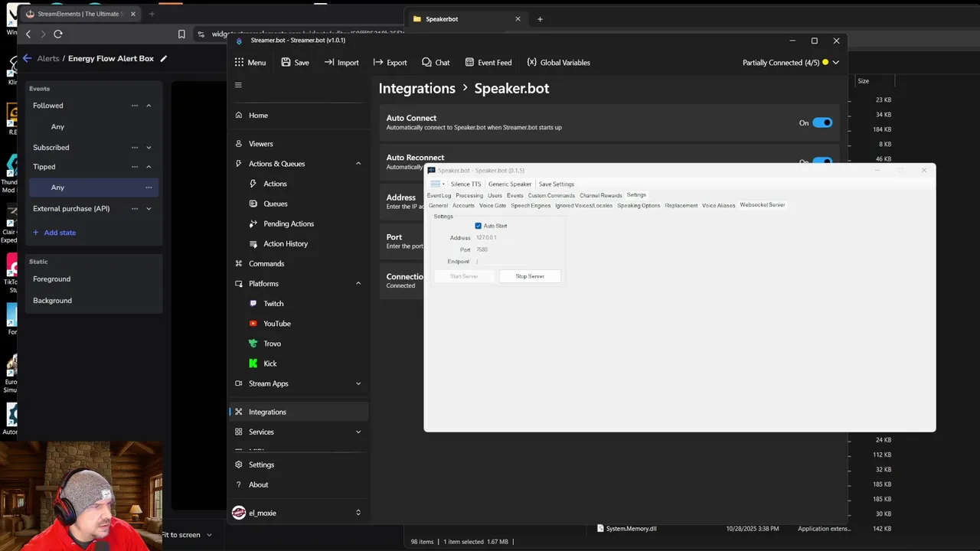
Task: Open three-dots menu for Followed event
Action: coord(135,106)
